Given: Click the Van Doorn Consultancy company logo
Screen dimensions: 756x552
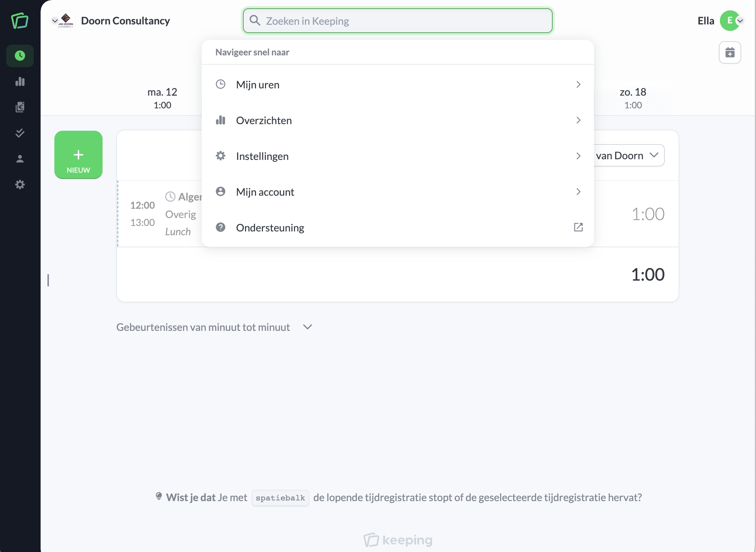Looking at the screenshot, I should coord(66,21).
